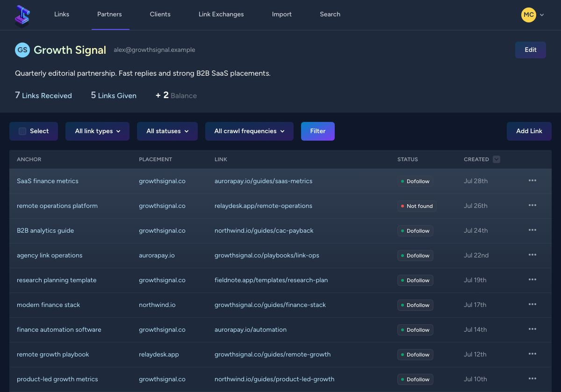Viewport: 561px width, 392px height.
Task: Open the MC user avatar
Action: (529, 14)
